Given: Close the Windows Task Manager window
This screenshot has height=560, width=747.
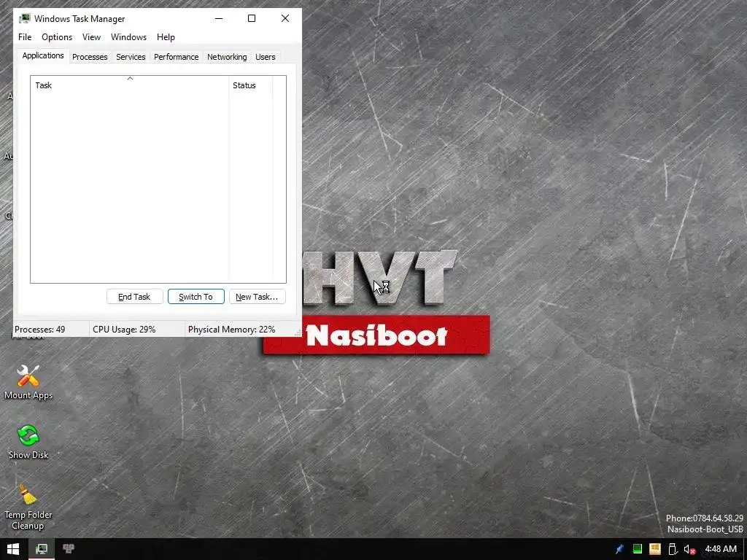Looking at the screenshot, I should click(285, 18).
